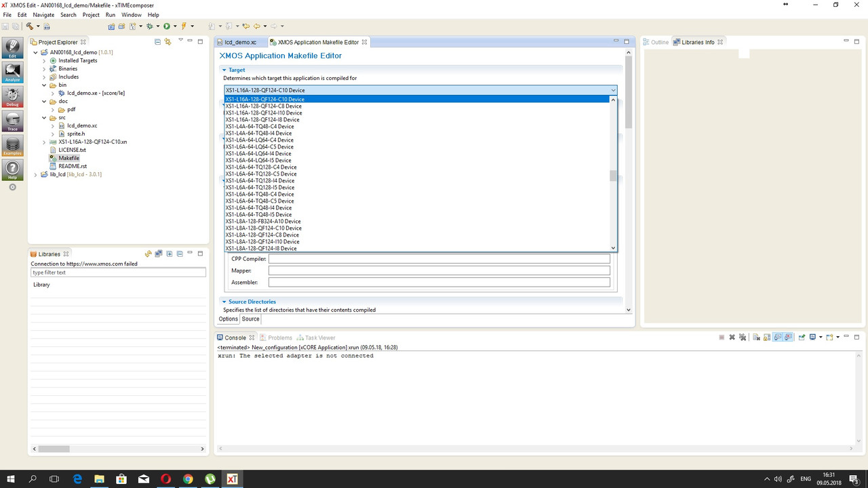This screenshot has height=488, width=868.
Task: Click Display Selected Console icon
Action: coord(812,337)
